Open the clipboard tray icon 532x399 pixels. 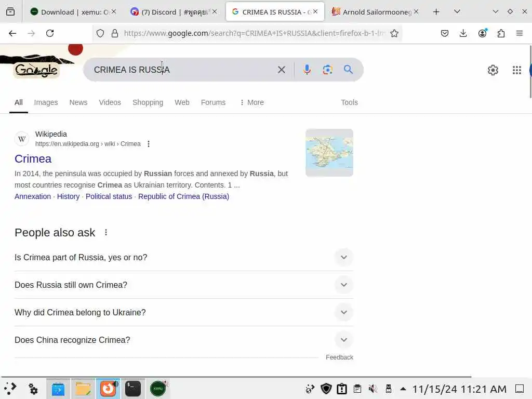pyautogui.click(x=357, y=389)
